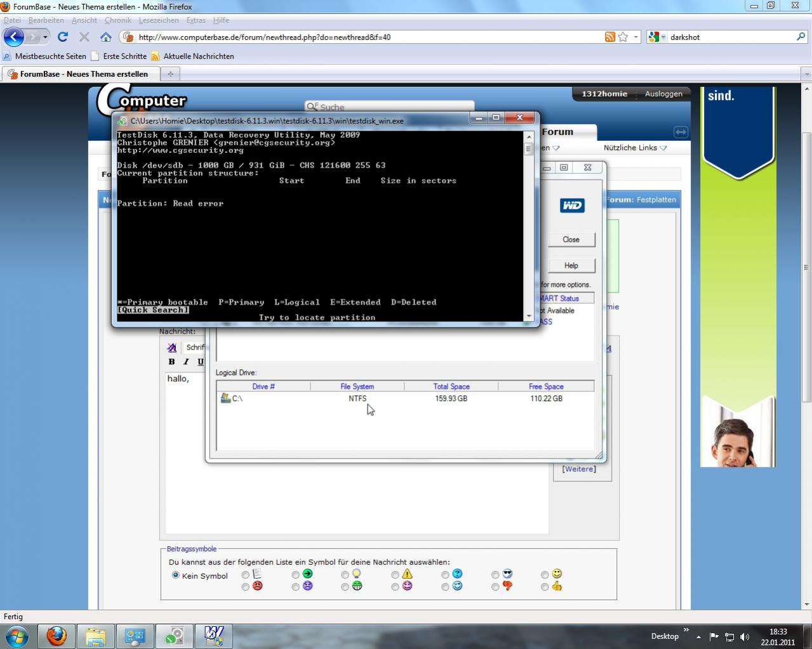Select the warning triangle post icon radio

pyautogui.click(x=395, y=575)
